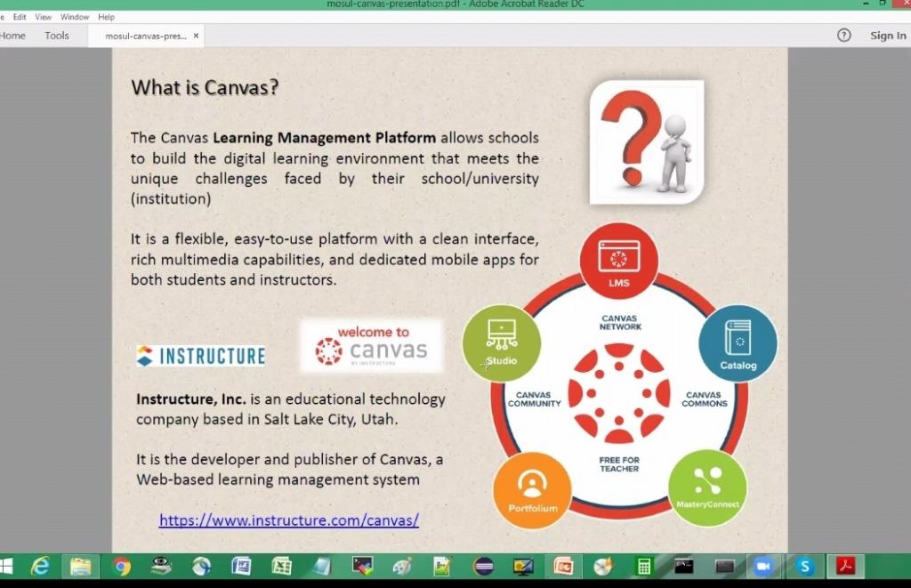The height and width of the screenshot is (588, 911).
Task: Open PowerPoint from the taskbar
Action: (x=563, y=566)
